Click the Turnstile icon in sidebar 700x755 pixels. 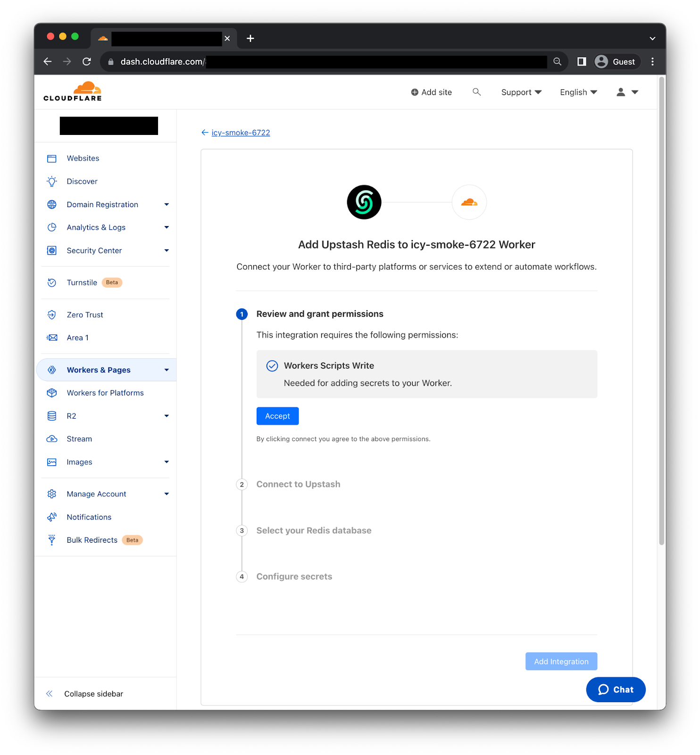click(x=52, y=283)
